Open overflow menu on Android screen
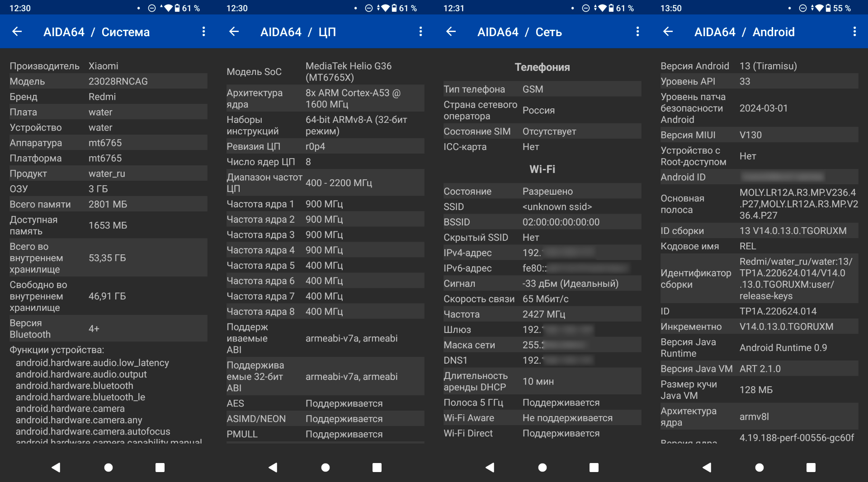 [x=854, y=32]
